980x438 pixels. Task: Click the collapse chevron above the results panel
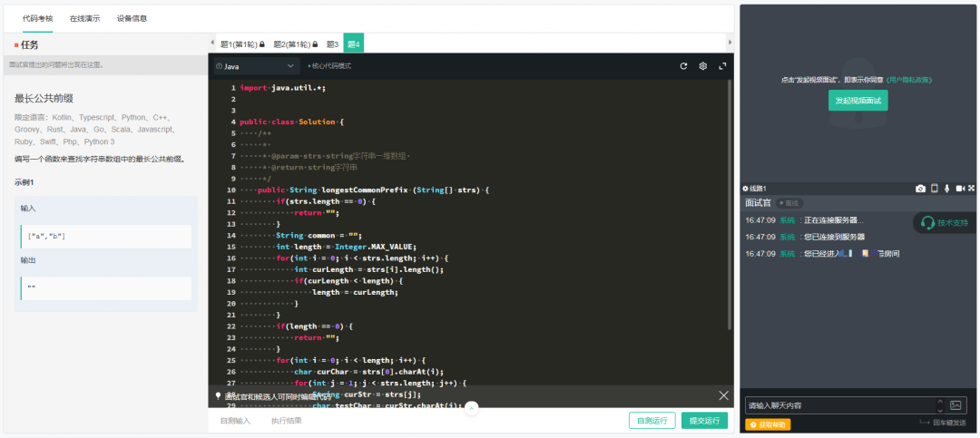(472, 408)
